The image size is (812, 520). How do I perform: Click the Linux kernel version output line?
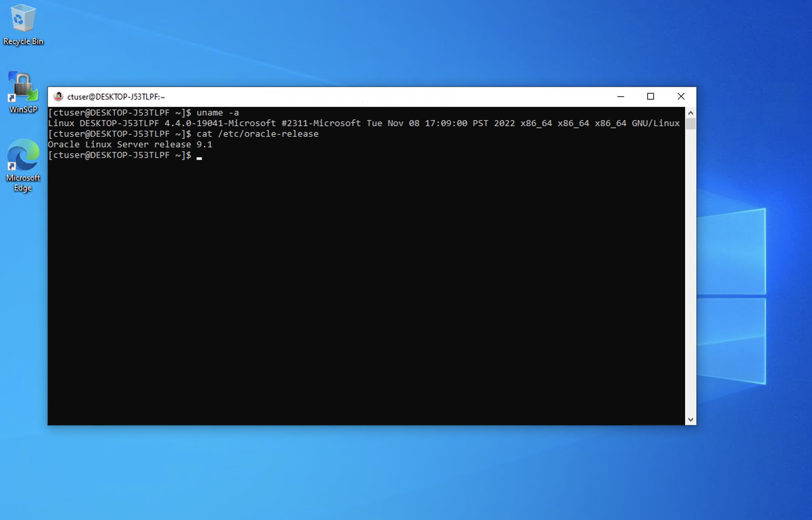point(363,123)
